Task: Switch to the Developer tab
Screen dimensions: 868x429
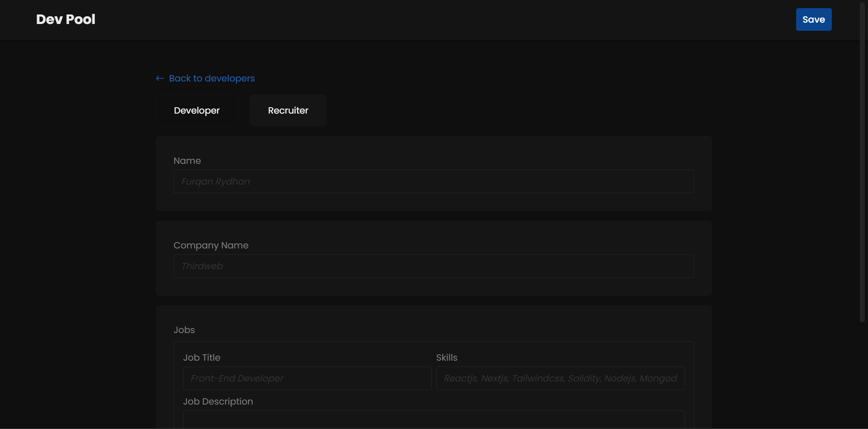Action: (x=197, y=110)
